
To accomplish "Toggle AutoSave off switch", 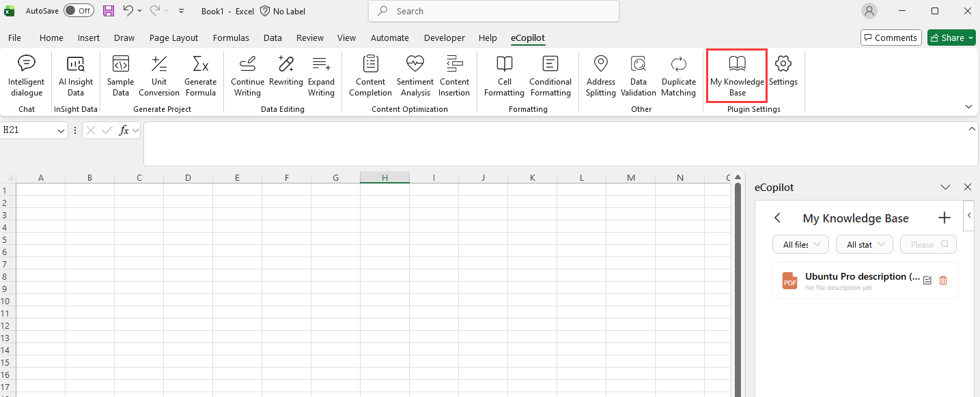I will tap(79, 10).
